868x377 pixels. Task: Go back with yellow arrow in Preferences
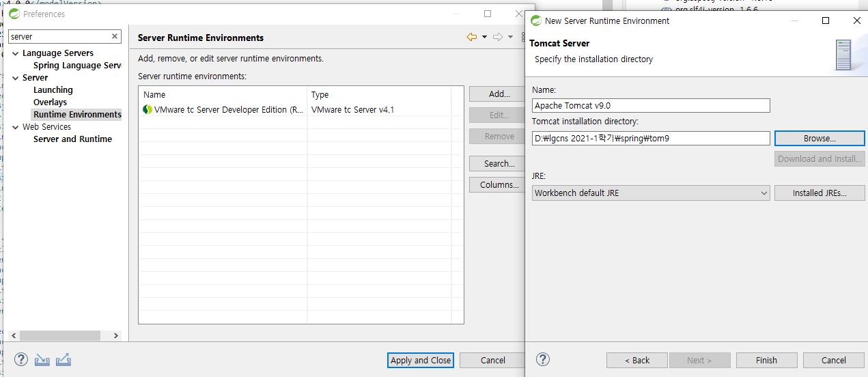[472, 37]
